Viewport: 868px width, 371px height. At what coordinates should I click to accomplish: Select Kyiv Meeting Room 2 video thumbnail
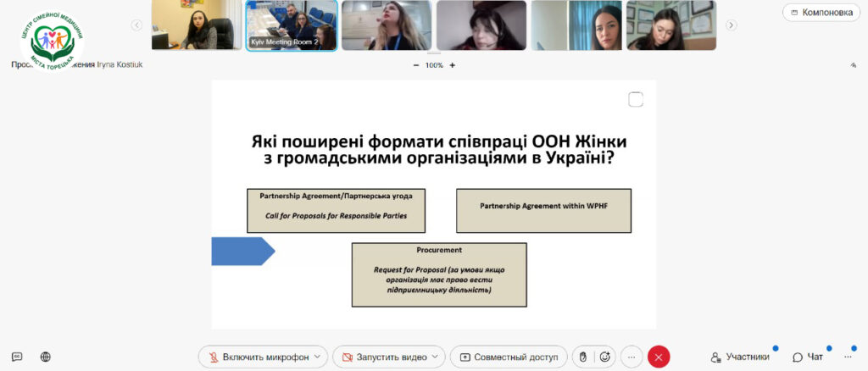[292, 25]
